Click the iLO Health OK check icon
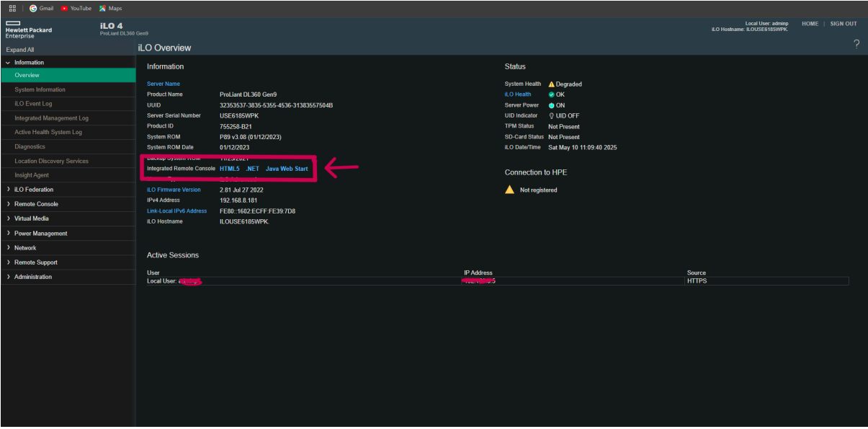The width and height of the screenshot is (868, 429). click(552, 94)
